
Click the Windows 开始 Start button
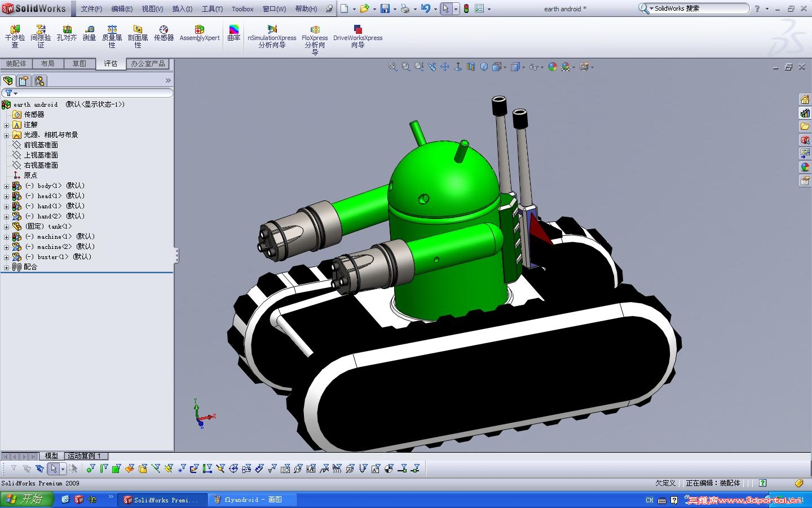click(x=27, y=499)
